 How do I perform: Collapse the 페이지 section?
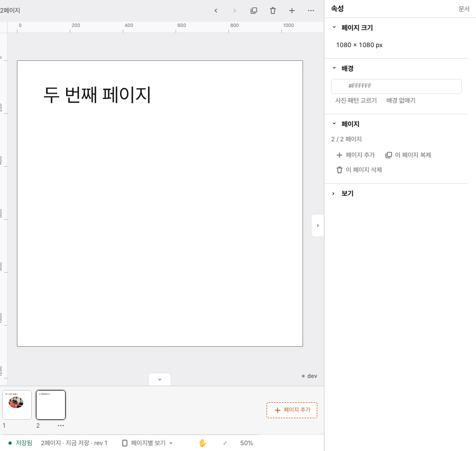click(x=334, y=124)
